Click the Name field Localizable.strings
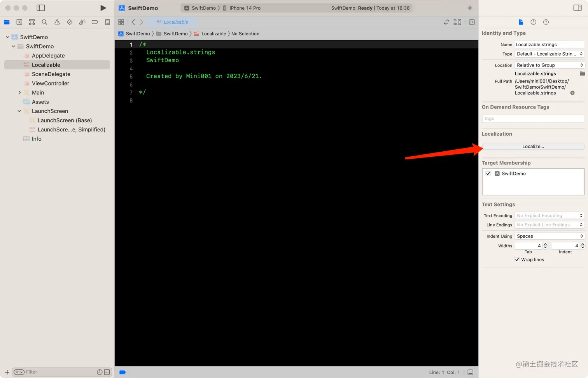Viewport: 588px width, 378px height. [x=549, y=44]
